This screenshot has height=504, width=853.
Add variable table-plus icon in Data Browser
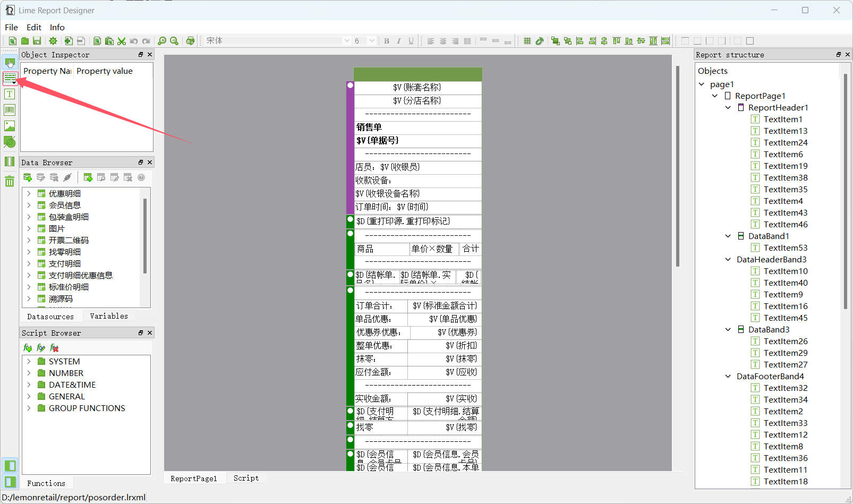point(88,177)
